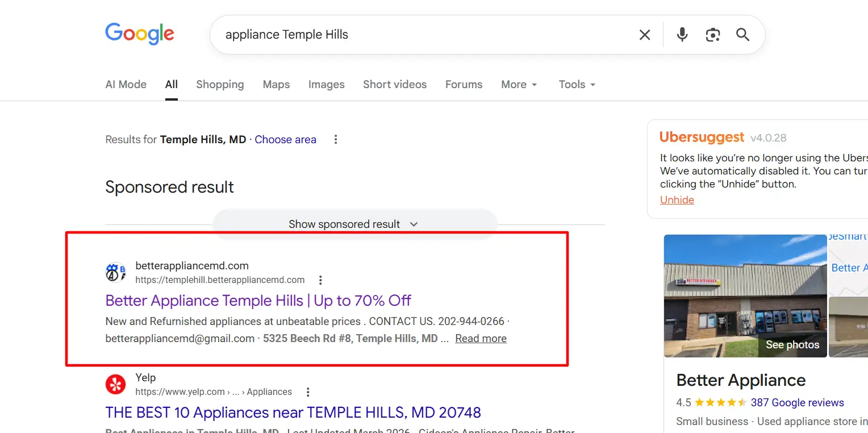Open search by image camera icon
The height and width of the screenshot is (433, 868).
click(712, 35)
